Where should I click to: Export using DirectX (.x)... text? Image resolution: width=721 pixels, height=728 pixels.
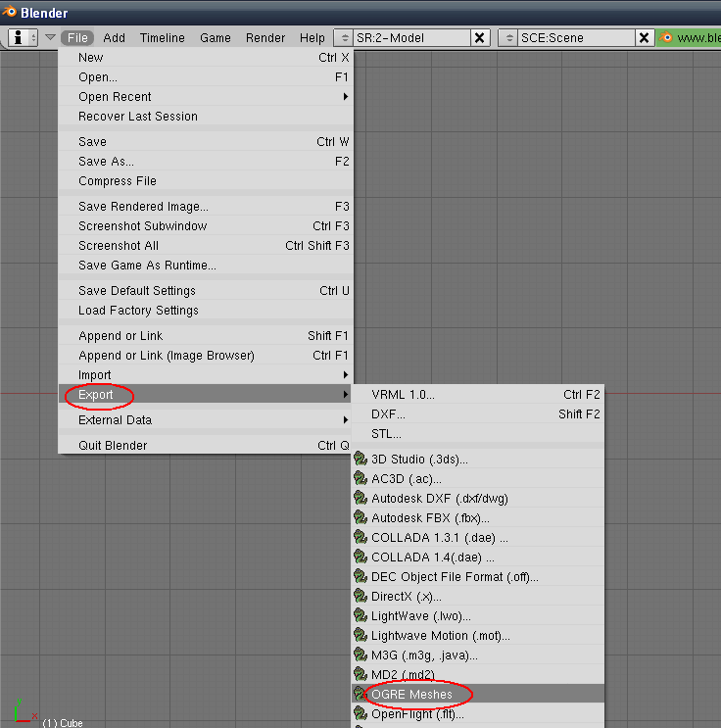(407, 596)
